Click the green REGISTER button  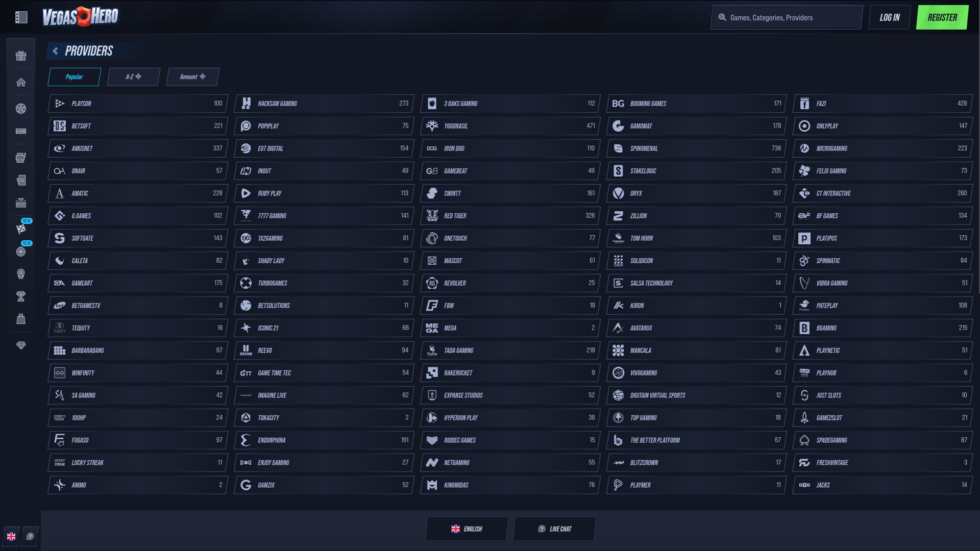tap(942, 17)
